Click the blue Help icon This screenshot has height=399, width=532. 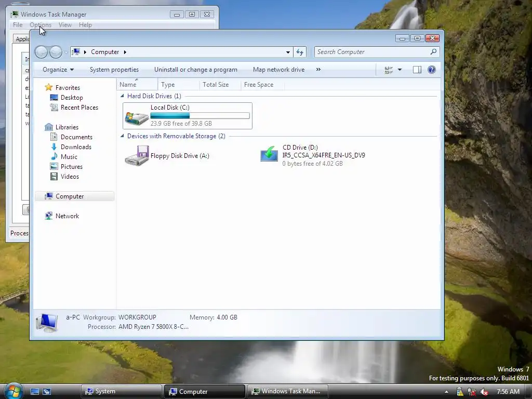(x=432, y=70)
